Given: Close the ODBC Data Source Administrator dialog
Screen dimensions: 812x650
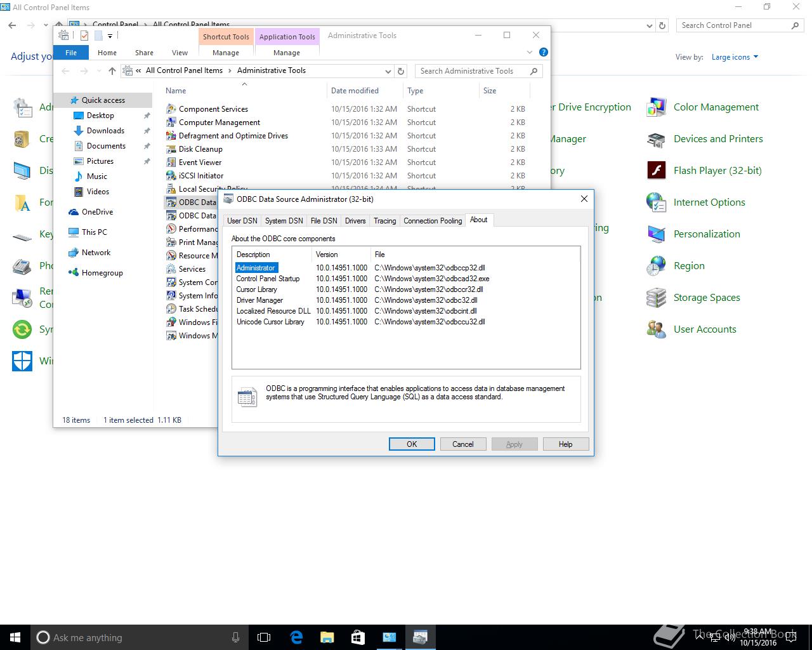Looking at the screenshot, I should (x=584, y=199).
